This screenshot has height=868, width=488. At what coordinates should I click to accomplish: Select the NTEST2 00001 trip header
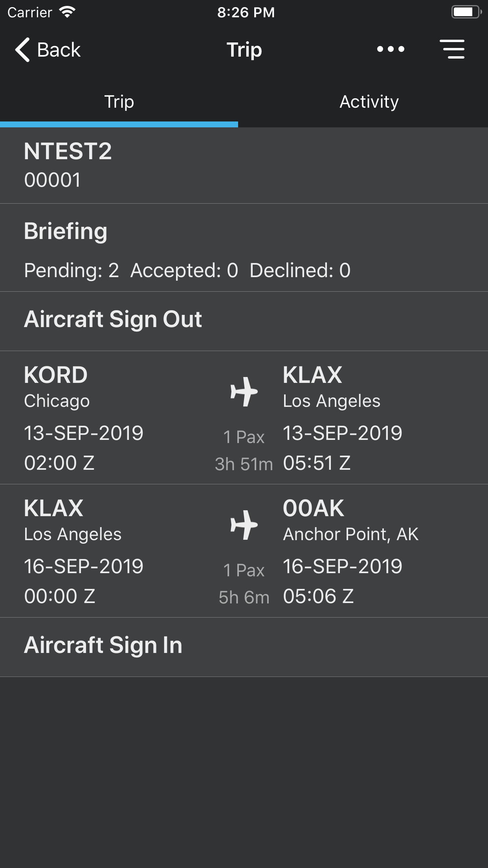[68, 165]
